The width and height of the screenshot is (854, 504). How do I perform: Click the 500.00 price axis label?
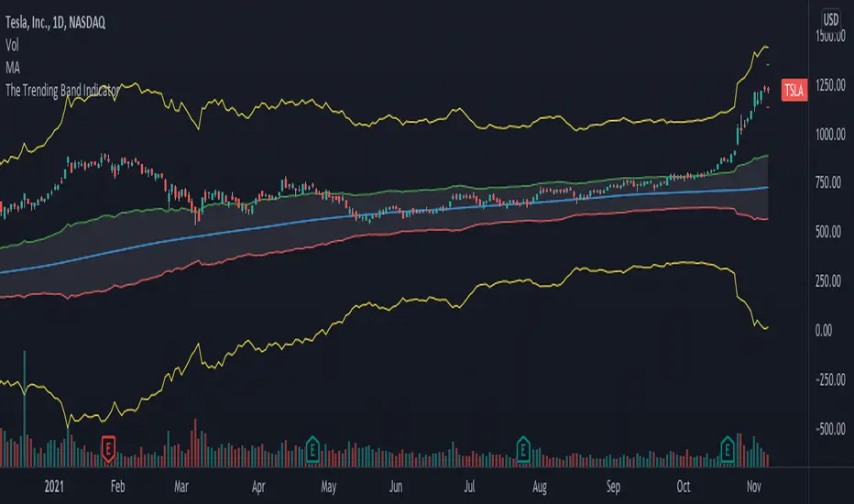pyautogui.click(x=828, y=232)
